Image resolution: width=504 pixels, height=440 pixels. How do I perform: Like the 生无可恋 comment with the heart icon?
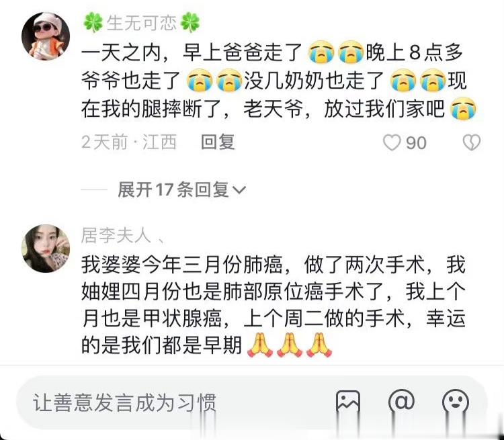pyautogui.click(x=392, y=142)
